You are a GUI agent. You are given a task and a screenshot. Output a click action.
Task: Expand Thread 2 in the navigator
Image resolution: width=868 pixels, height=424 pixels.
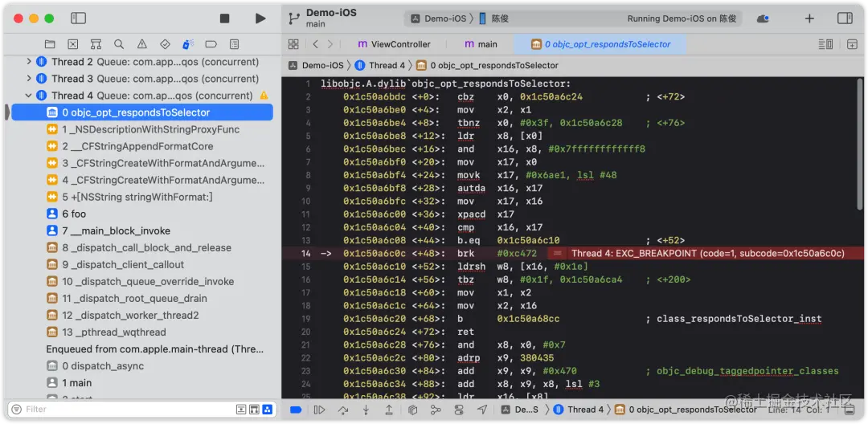click(29, 62)
